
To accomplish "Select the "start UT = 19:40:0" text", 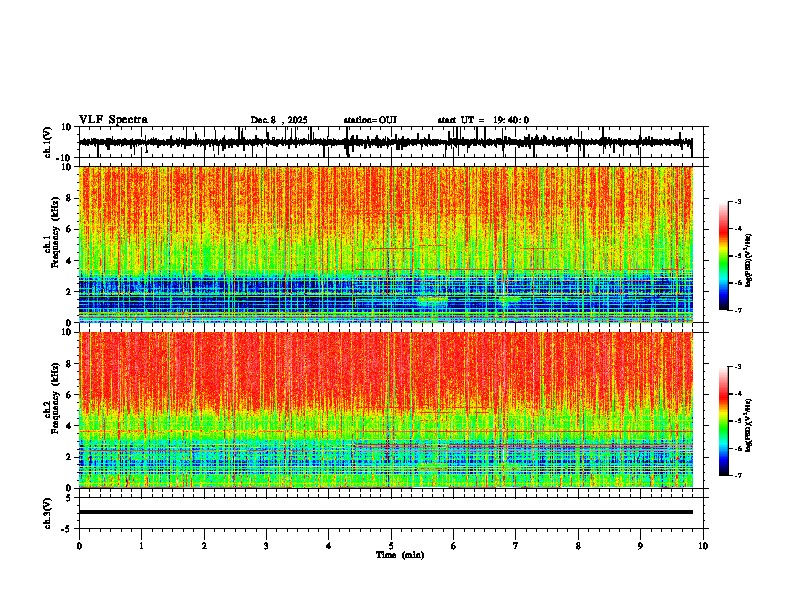I will (x=483, y=120).
